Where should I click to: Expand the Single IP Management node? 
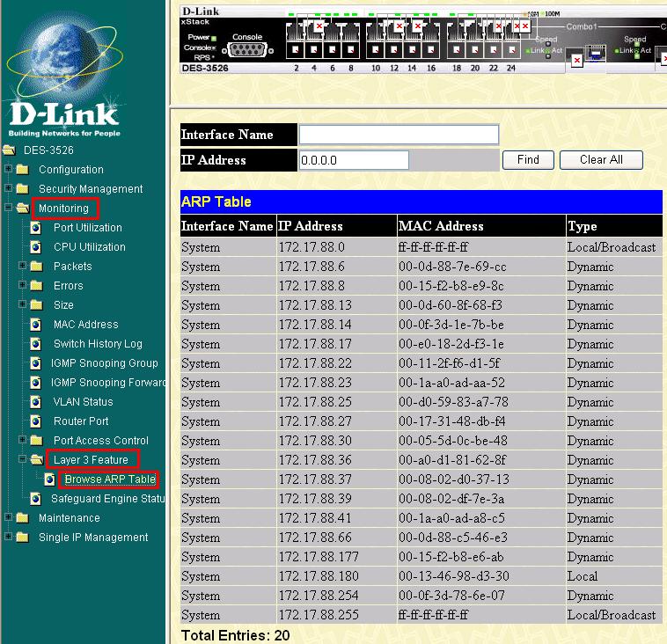[8, 537]
